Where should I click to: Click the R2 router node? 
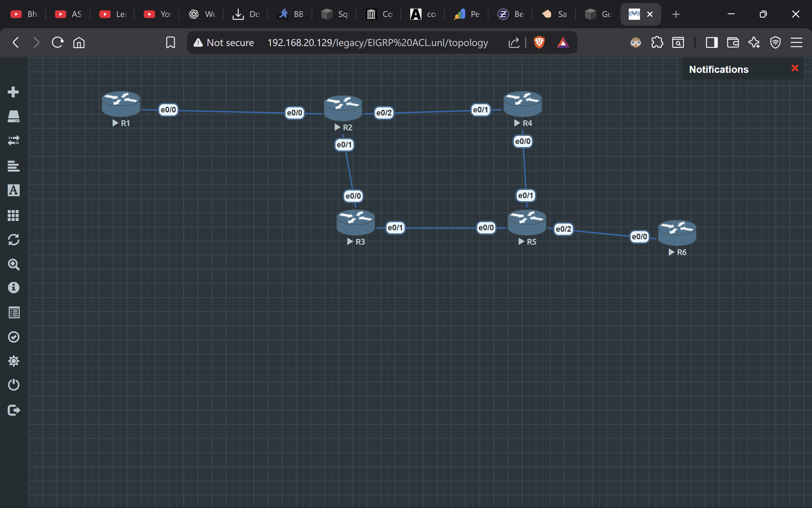tap(343, 108)
